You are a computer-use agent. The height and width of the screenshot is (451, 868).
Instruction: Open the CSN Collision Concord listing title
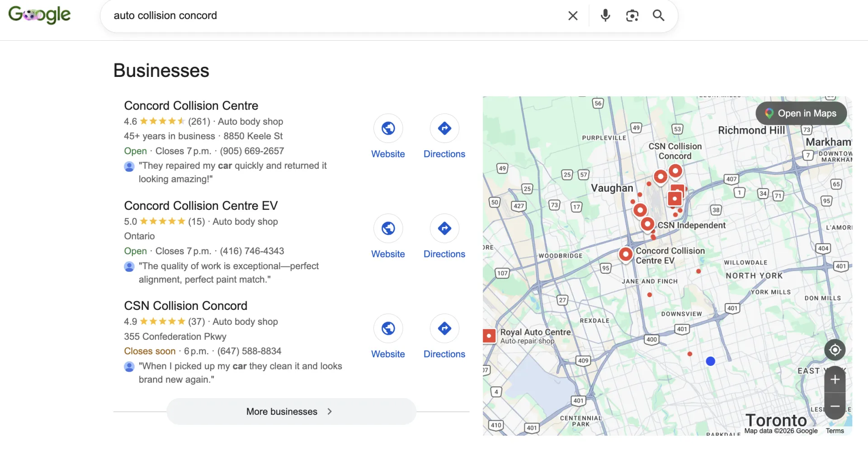[186, 306]
